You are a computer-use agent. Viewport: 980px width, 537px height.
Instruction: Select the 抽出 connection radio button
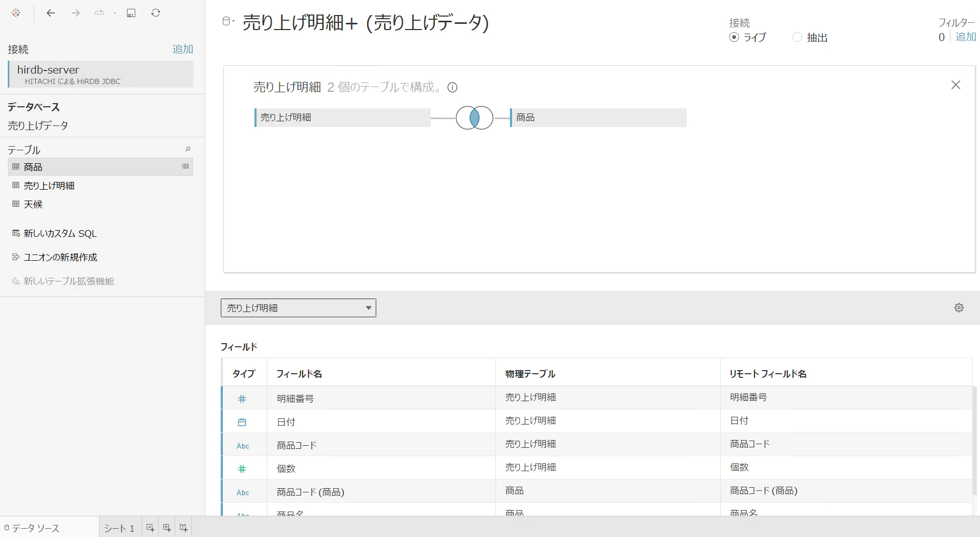click(797, 37)
